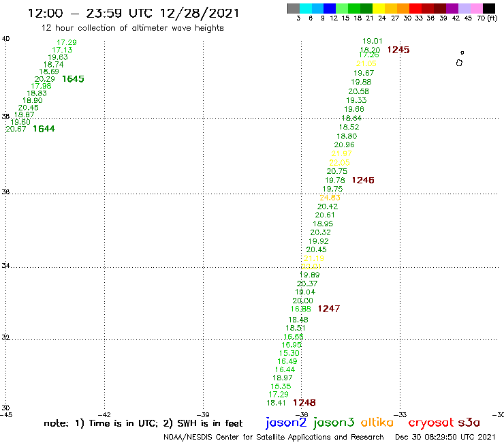Click the -42 longitude axis label
Viewport: 504px width, 443px height.
tap(104, 415)
